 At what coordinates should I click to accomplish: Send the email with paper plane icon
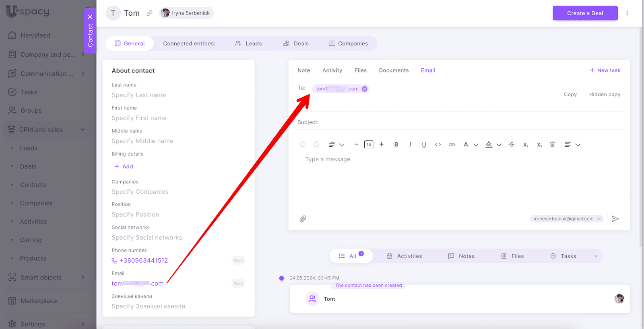615,219
